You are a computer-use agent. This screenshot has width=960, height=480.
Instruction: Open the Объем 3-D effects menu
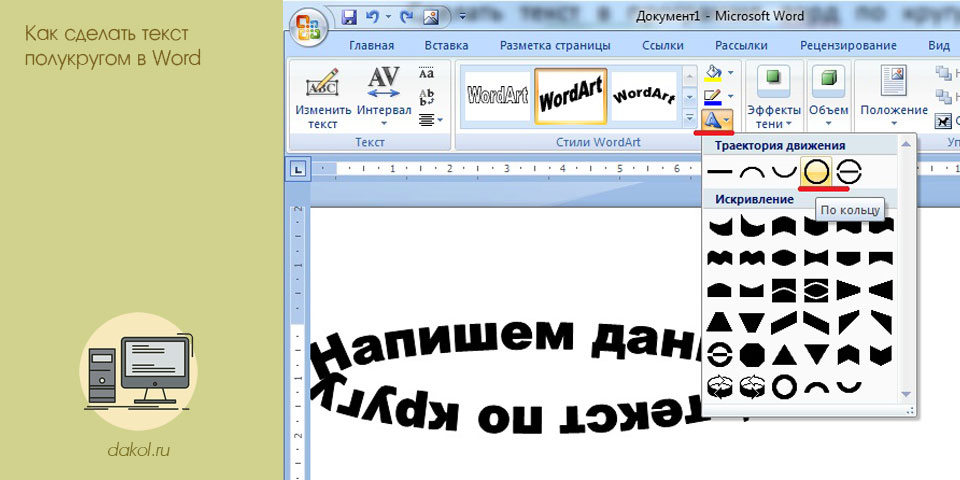tap(828, 98)
